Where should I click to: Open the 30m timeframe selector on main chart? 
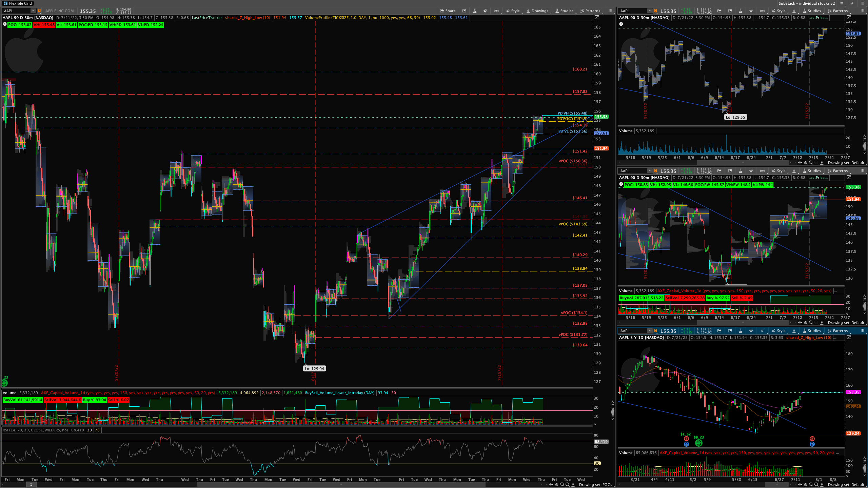[x=496, y=11]
